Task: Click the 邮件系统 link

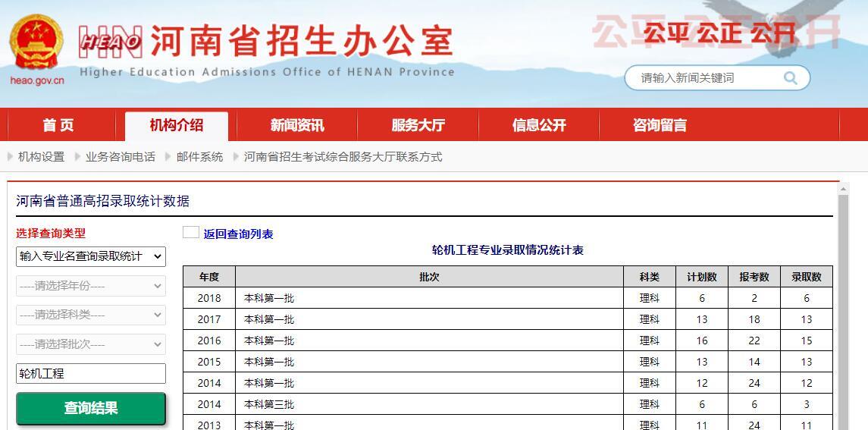Action: 199,157
